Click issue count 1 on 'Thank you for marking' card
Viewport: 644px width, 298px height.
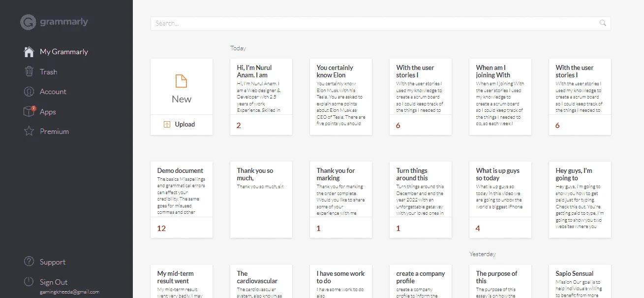click(318, 228)
